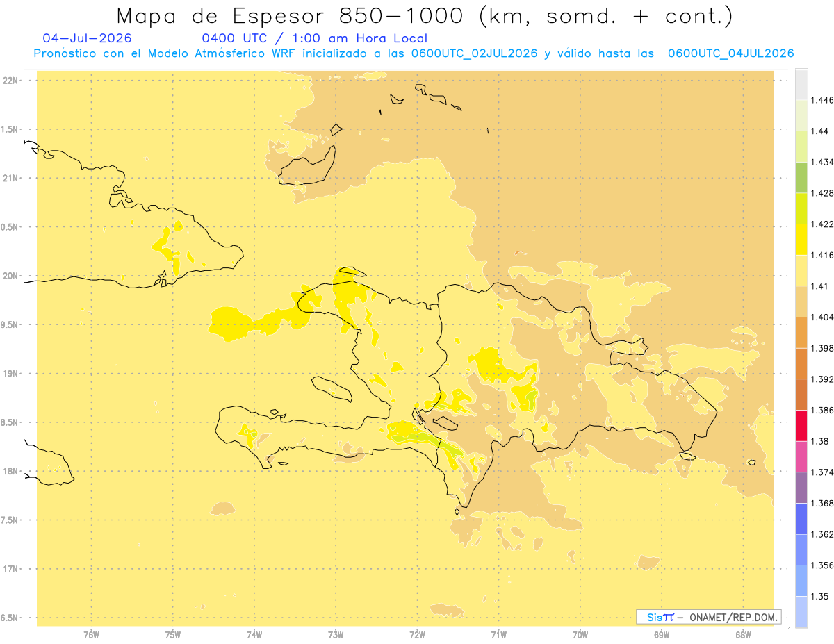Viewport: 834px width, 644px height.
Task: Pick the pink 1.374–1.38 colorbar segment
Action: point(801,456)
